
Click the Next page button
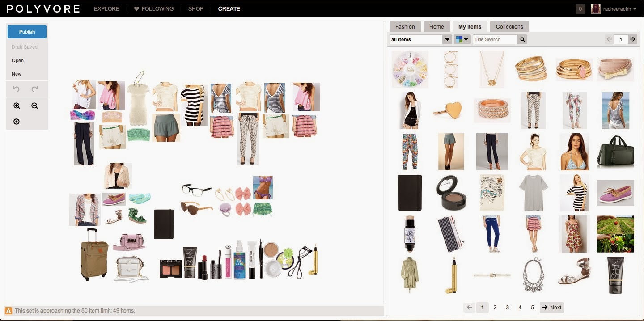[x=551, y=307]
